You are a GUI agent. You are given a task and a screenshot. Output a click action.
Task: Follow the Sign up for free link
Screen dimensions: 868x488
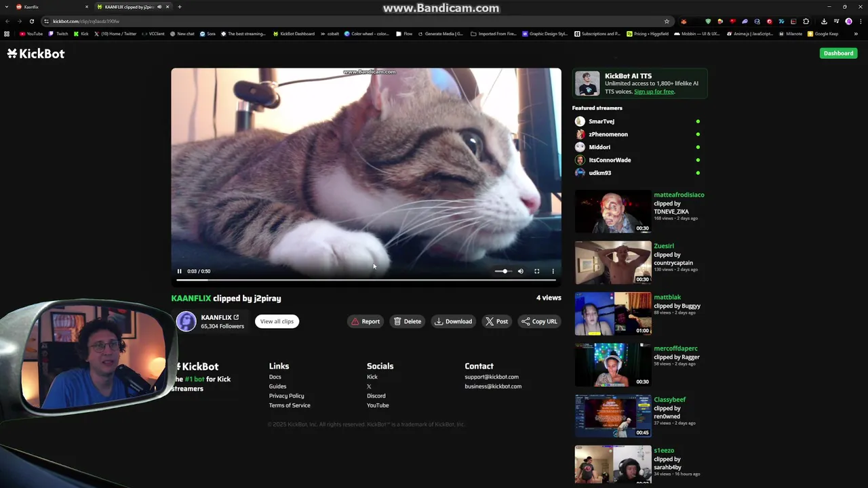[x=654, y=91]
